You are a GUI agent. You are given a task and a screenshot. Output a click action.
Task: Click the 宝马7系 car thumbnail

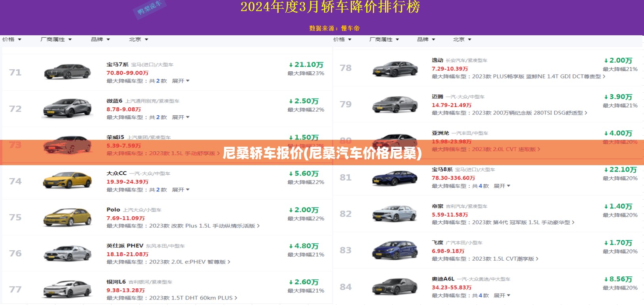click(67, 71)
